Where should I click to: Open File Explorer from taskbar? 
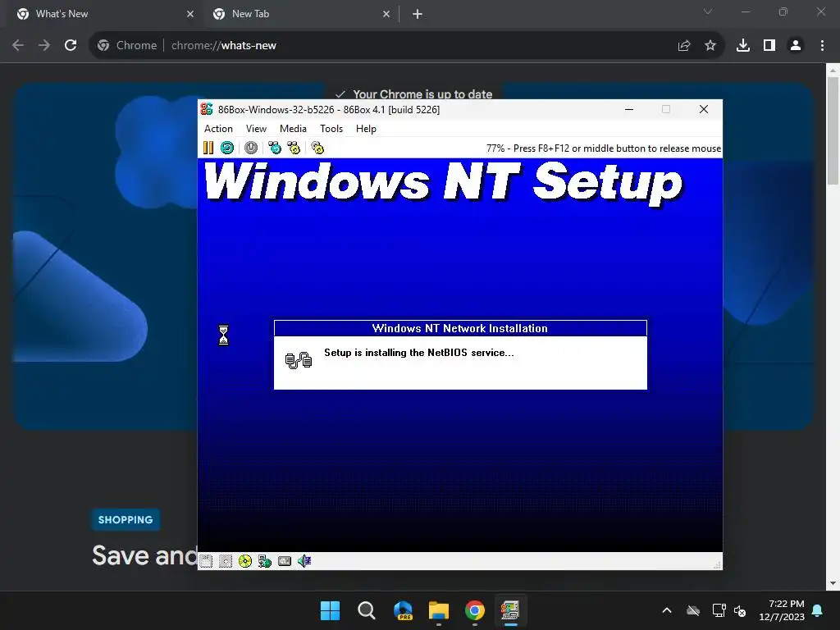coord(439,610)
